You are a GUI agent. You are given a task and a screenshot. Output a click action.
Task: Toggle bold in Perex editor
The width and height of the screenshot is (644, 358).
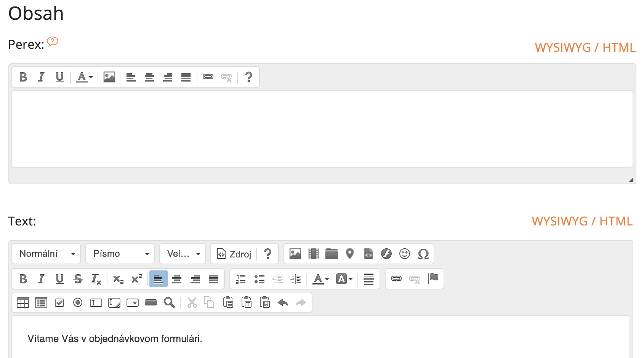pos(23,77)
